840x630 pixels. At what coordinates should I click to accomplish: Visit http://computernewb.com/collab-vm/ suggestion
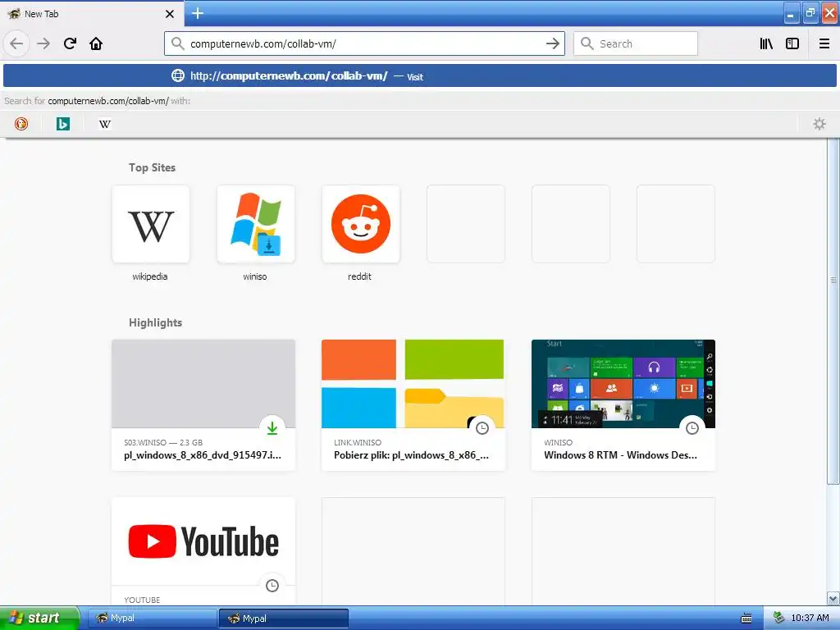[419, 75]
